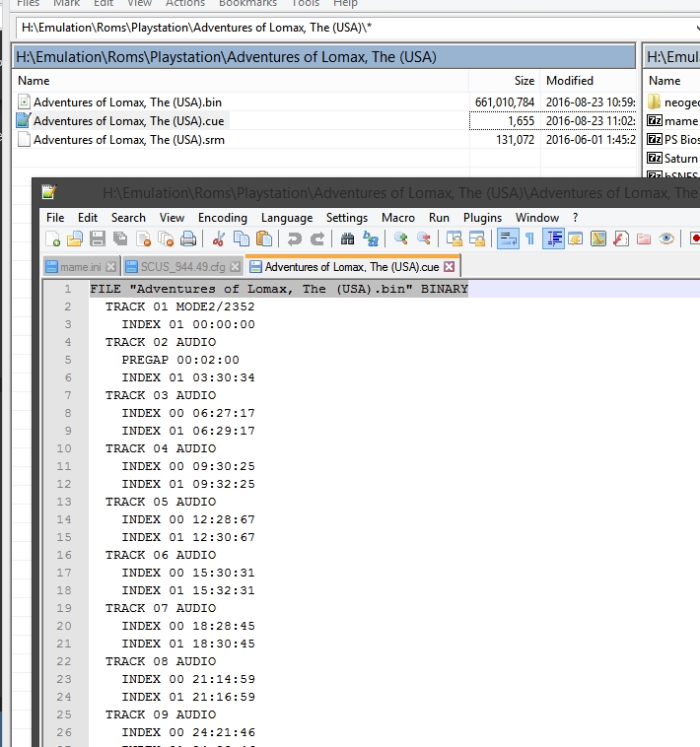Open the View menu in Notepad++
The height and width of the screenshot is (747, 700).
coord(172,218)
